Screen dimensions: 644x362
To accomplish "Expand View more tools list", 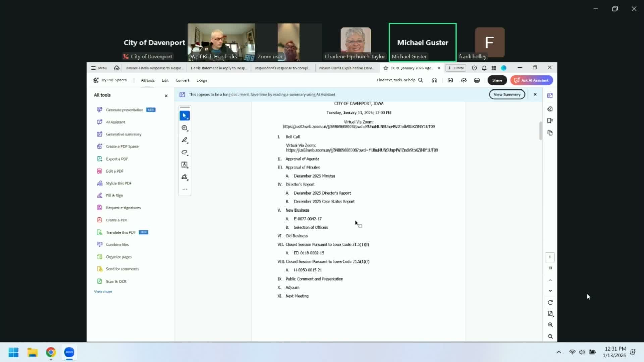I will tap(103, 291).
